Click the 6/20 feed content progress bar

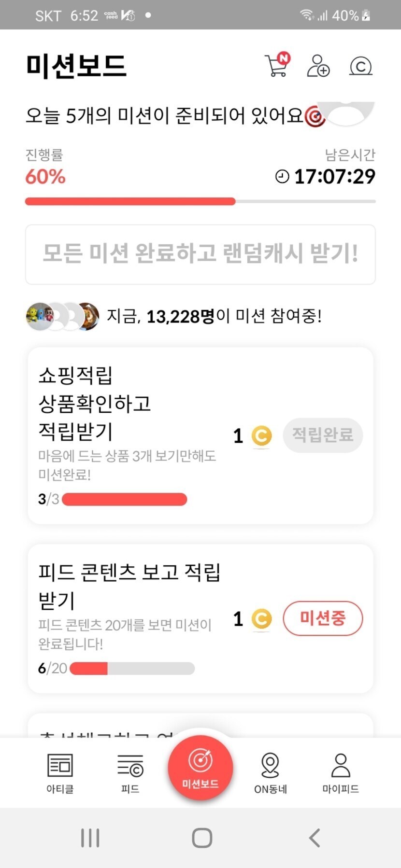click(x=132, y=669)
